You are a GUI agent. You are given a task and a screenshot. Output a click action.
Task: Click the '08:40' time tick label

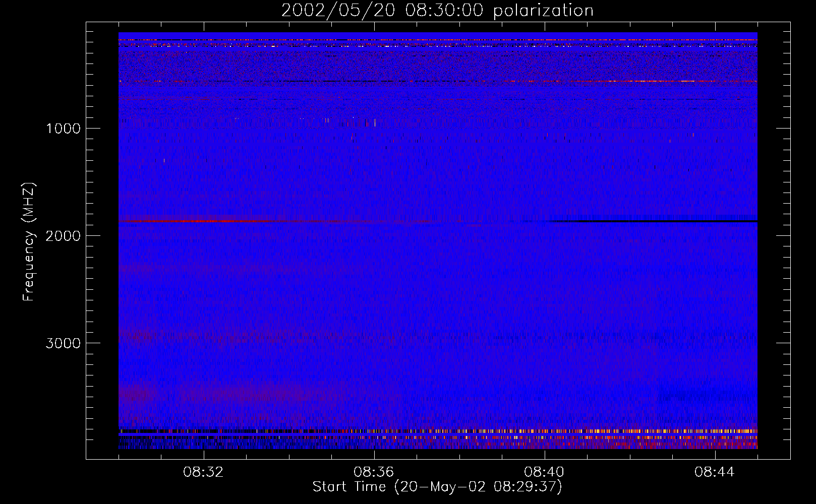pos(544,472)
